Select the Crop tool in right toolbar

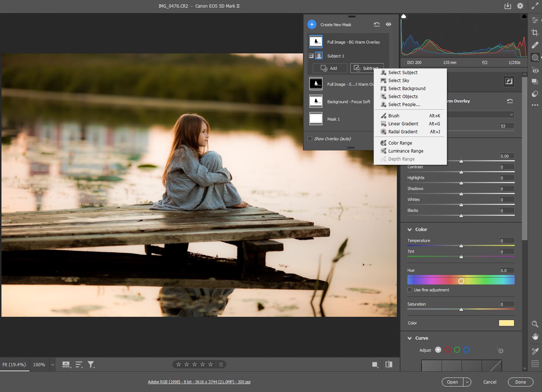pos(535,32)
